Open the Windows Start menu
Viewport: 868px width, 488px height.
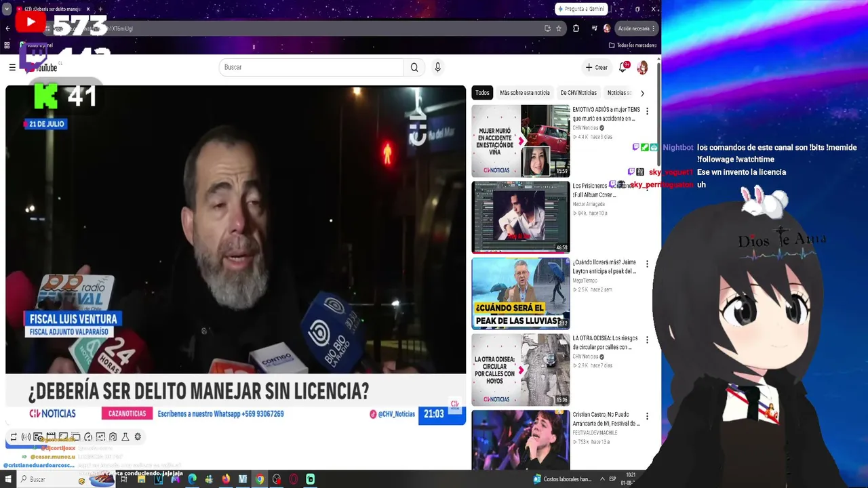pyautogui.click(x=9, y=479)
